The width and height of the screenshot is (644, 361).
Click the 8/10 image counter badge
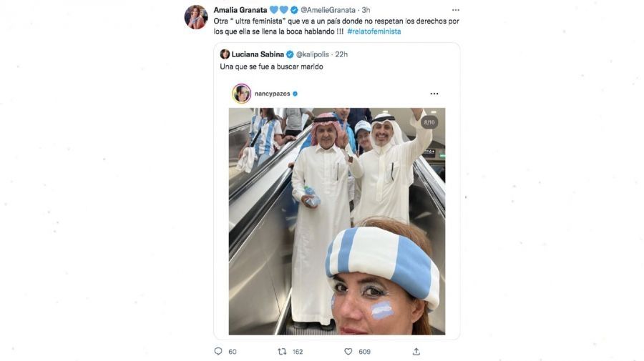(429, 122)
